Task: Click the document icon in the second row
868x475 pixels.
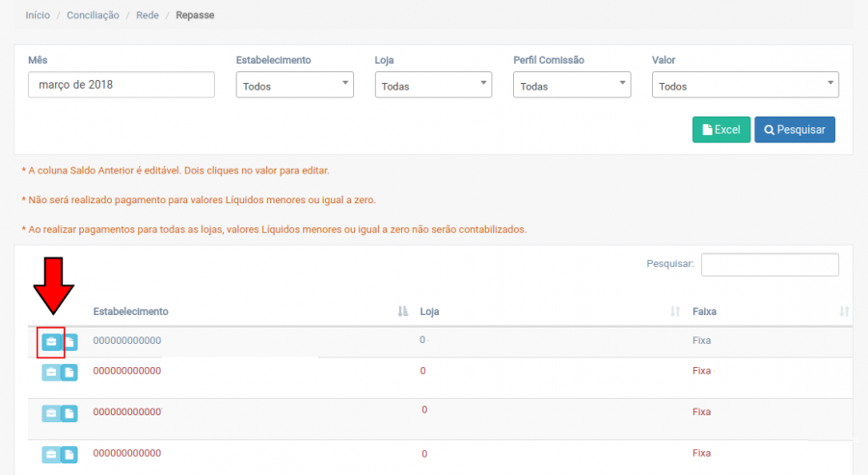Action: point(69,372)
